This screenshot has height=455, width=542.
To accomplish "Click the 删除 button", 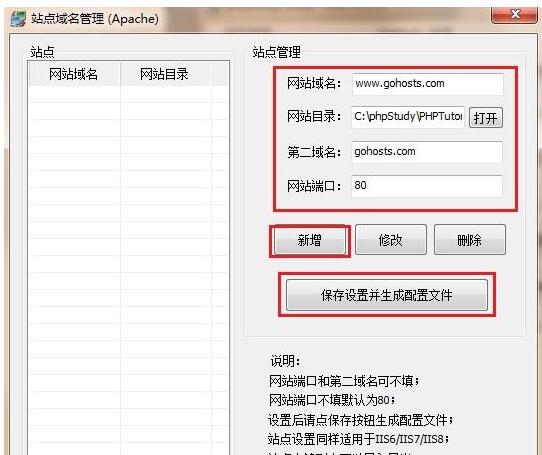I will [470, 240].
